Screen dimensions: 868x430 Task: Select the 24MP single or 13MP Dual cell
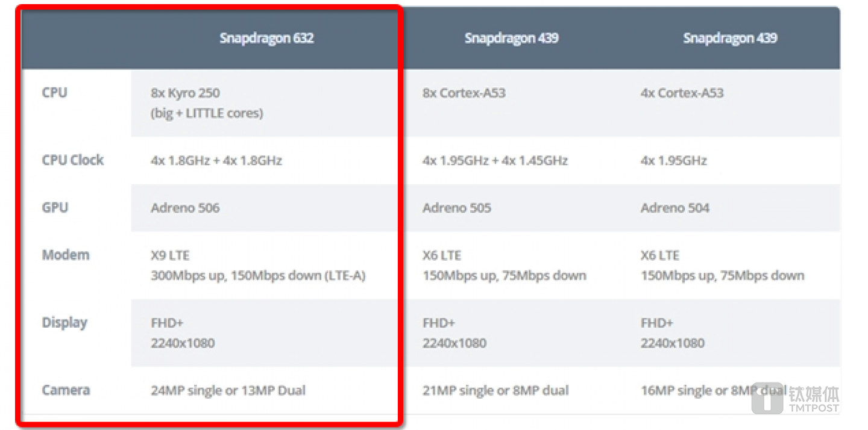coord(228,391)
